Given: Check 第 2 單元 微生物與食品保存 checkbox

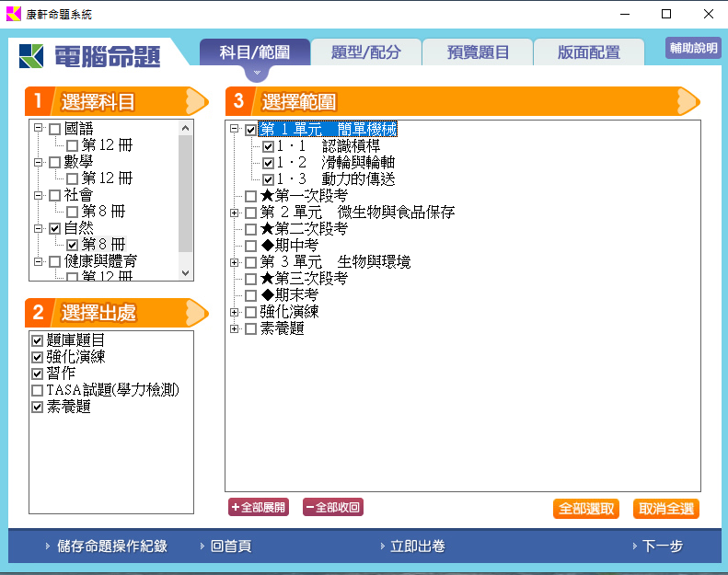Looking at the screenshot, I should point(250,213).
